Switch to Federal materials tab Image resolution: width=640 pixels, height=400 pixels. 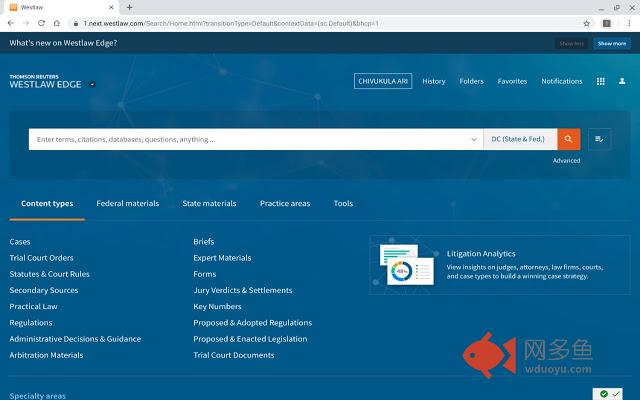coord(128,203)
